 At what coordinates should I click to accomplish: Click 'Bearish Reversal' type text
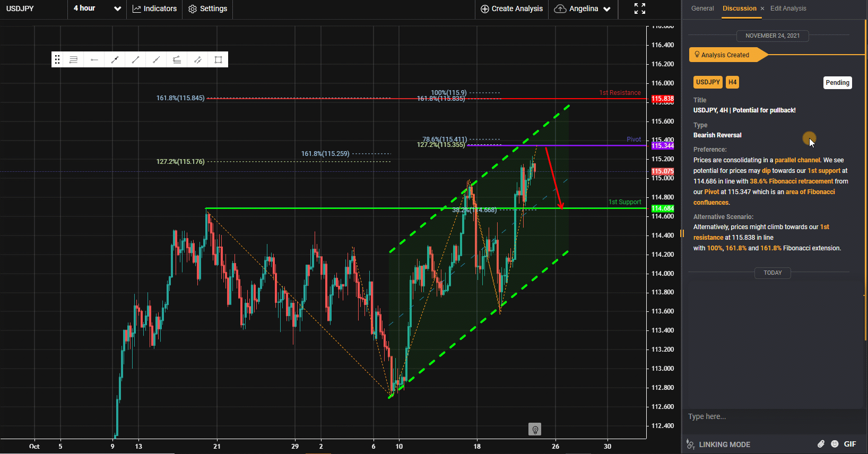[717, 135]
